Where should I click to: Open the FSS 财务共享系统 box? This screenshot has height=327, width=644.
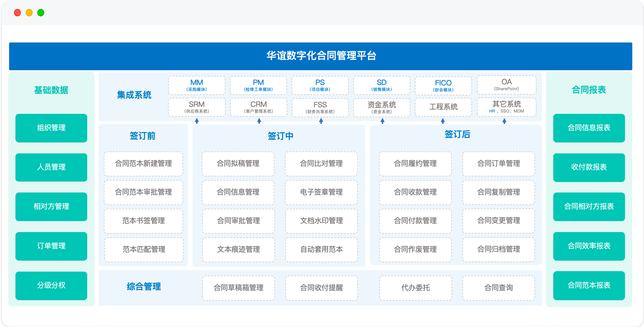pos(320,108)
